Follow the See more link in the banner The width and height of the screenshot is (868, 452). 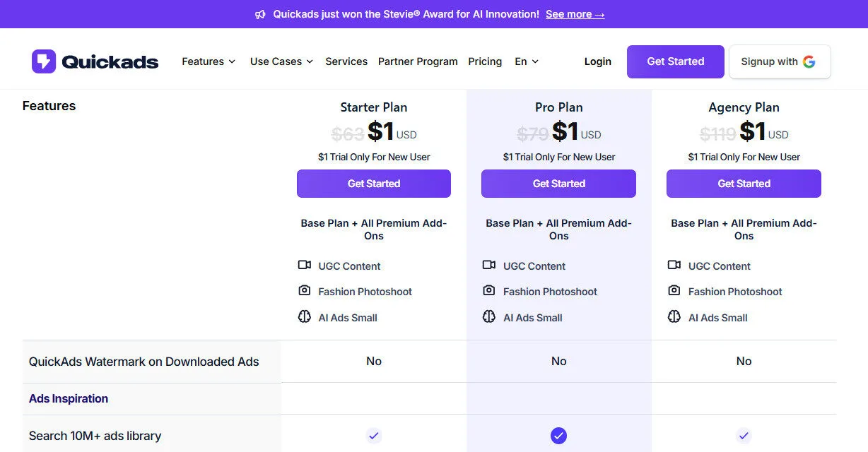[x=575, y=13]
